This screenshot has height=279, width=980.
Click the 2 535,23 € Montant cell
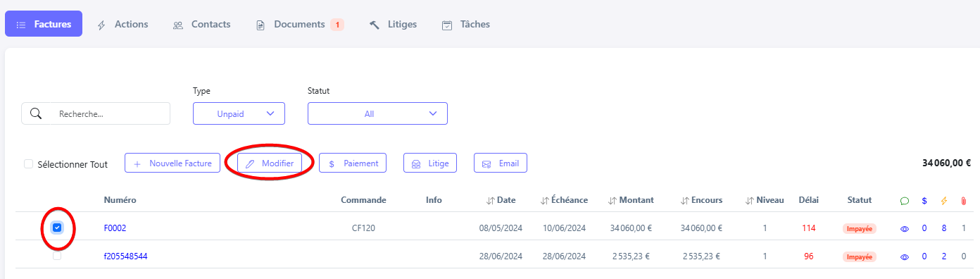629,256
